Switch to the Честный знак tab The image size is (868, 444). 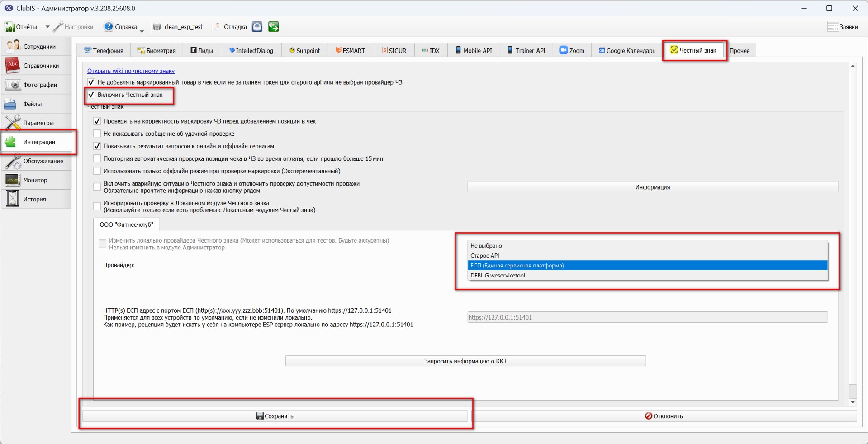click(x=693, y=50)
